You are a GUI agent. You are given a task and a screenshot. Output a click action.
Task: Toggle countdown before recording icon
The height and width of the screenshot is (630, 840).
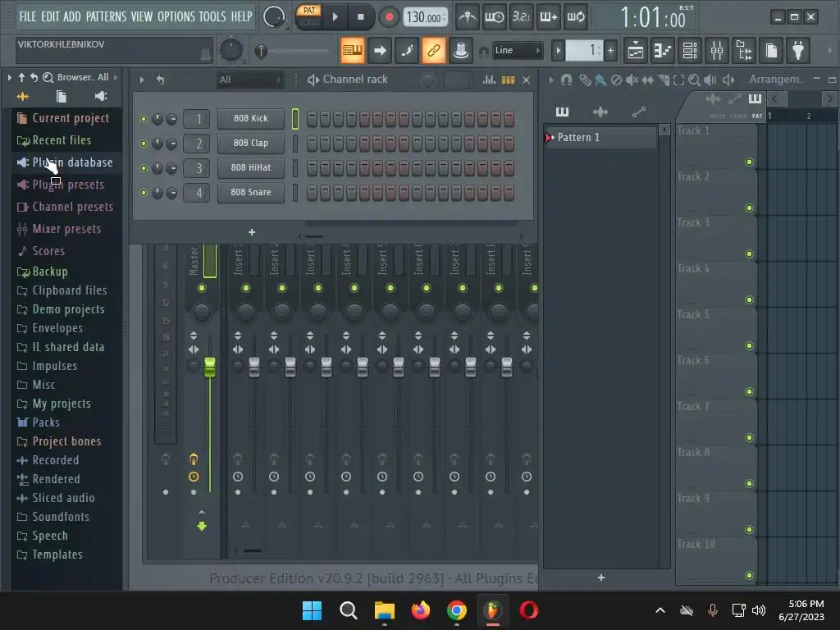[521, 16]
